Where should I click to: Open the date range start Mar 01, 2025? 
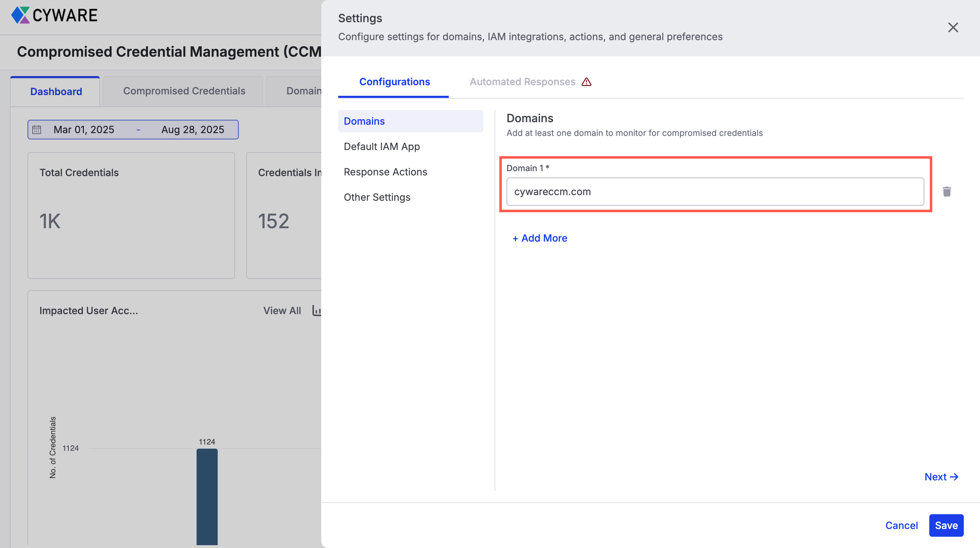84,130
